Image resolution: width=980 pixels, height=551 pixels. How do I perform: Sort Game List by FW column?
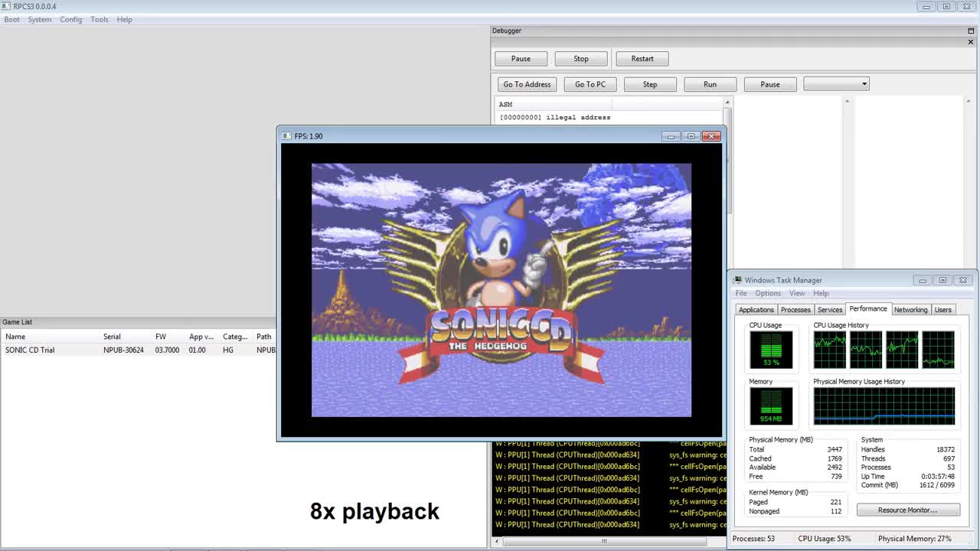tap(169, 337)
